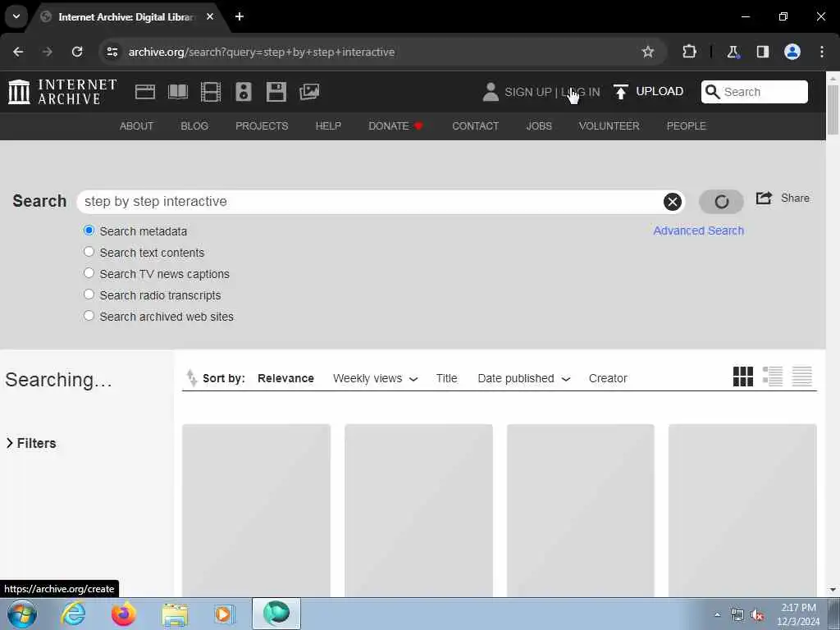Bookmark this page with the star icon
This screenshot has width=840, height=630.
pos(648,52)
